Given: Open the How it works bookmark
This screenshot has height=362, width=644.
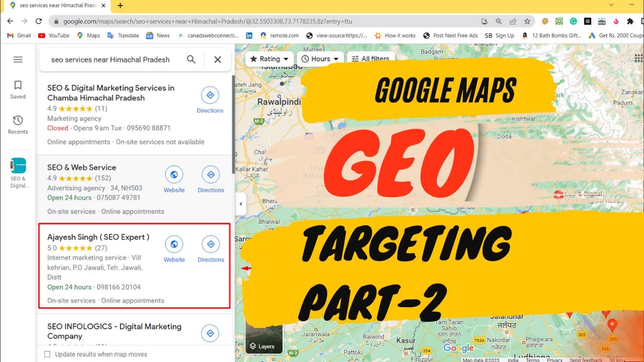Looking at the screenshot, I should tap(395, 36).
